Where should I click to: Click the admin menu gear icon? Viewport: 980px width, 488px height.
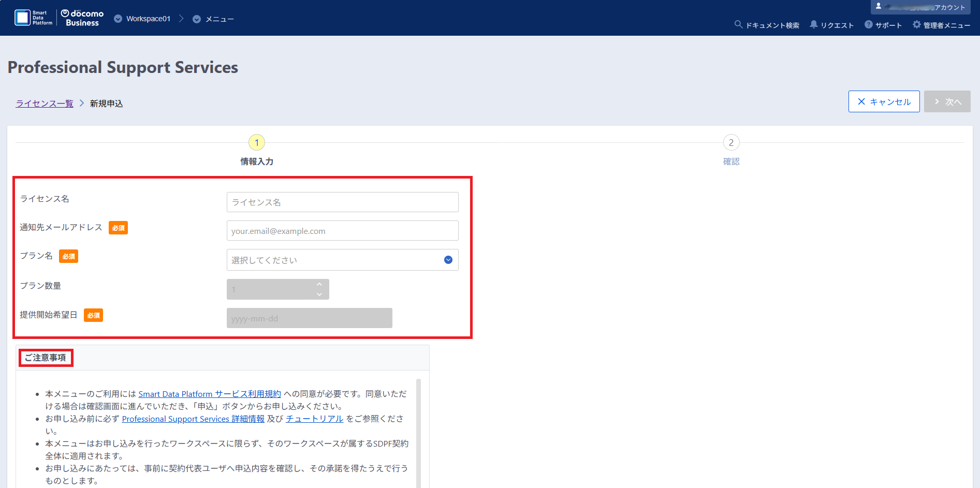coord(916,24)
